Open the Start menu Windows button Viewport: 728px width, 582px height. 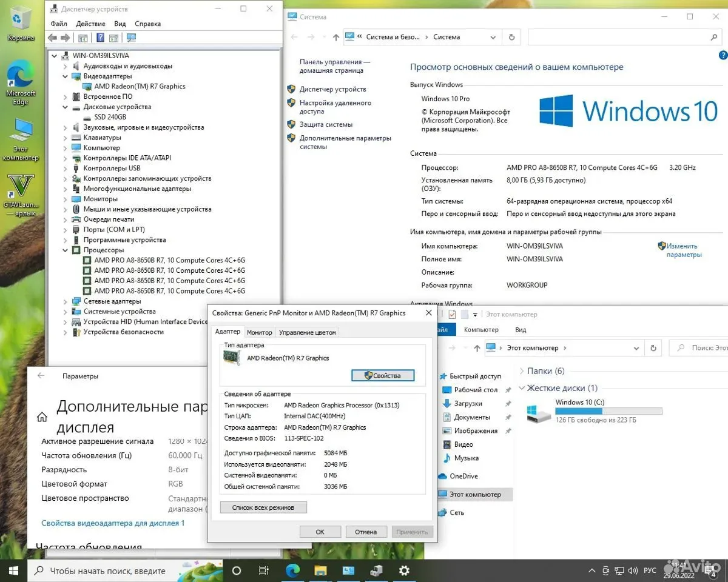click(13, 570)
